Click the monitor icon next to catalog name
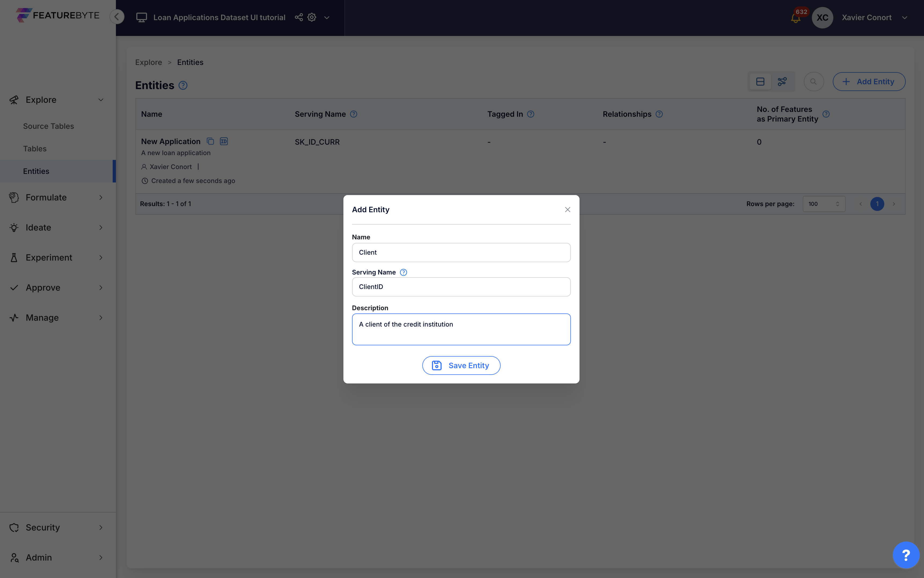Image resolution: width=924 pixels, height=578 pixels. point(141,18)
